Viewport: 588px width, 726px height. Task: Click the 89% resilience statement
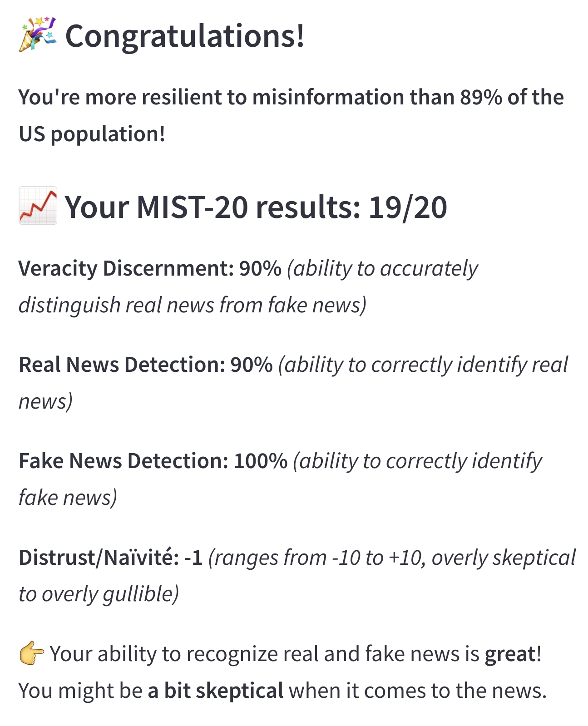[x=291, y=115]
